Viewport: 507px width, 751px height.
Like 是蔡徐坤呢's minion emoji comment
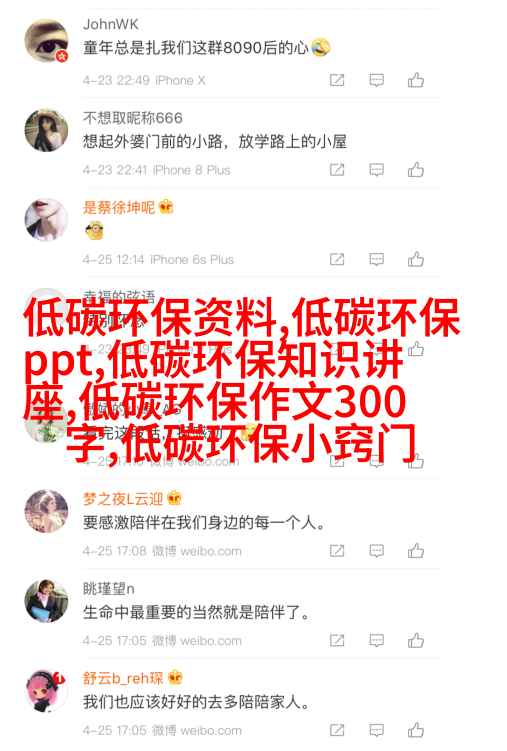click(416, 259)
